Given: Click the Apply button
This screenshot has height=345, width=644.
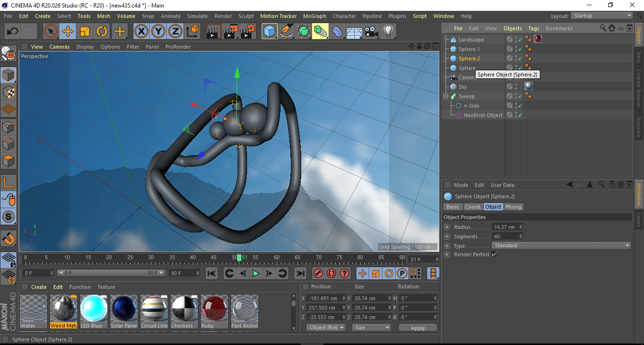Looking at the screenshot, I should tap(418, 328).
